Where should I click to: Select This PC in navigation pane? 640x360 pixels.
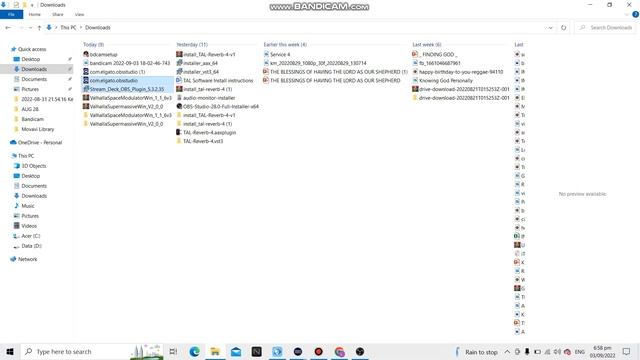(x=26, y=156)
